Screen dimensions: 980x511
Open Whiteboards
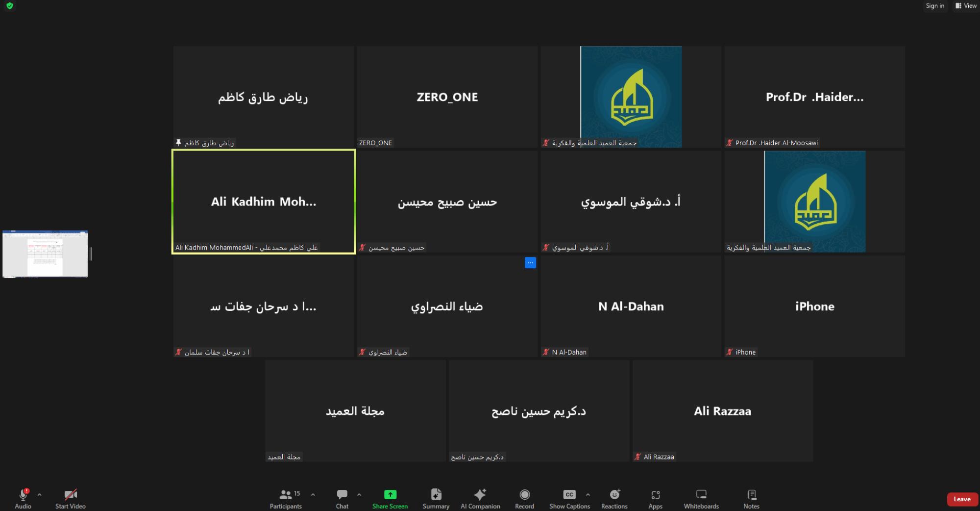[701, 498]
